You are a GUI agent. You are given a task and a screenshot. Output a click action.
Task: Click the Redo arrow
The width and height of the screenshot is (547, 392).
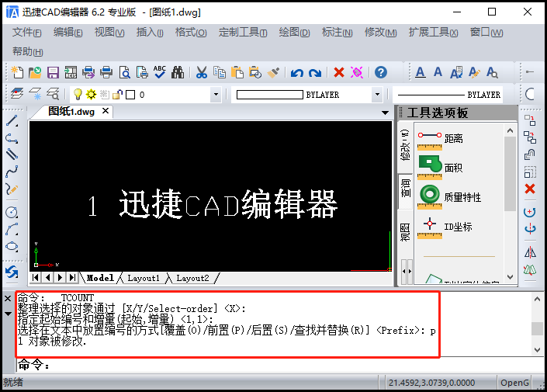[315, 73]
